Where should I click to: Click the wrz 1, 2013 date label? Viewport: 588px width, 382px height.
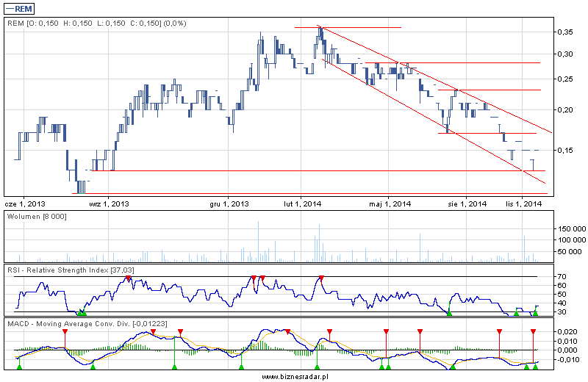pos(109,204)
